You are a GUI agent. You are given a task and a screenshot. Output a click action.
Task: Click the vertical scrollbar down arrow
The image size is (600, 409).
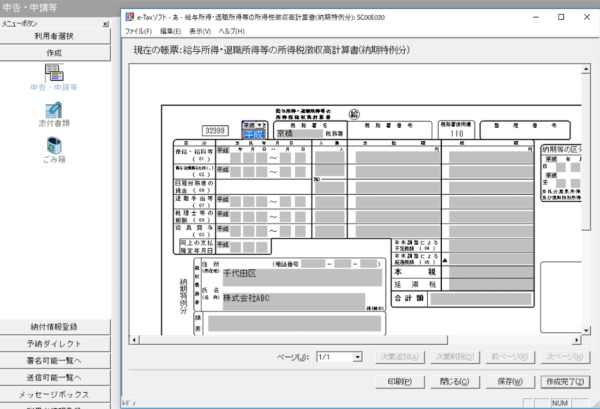coord(586,330)
